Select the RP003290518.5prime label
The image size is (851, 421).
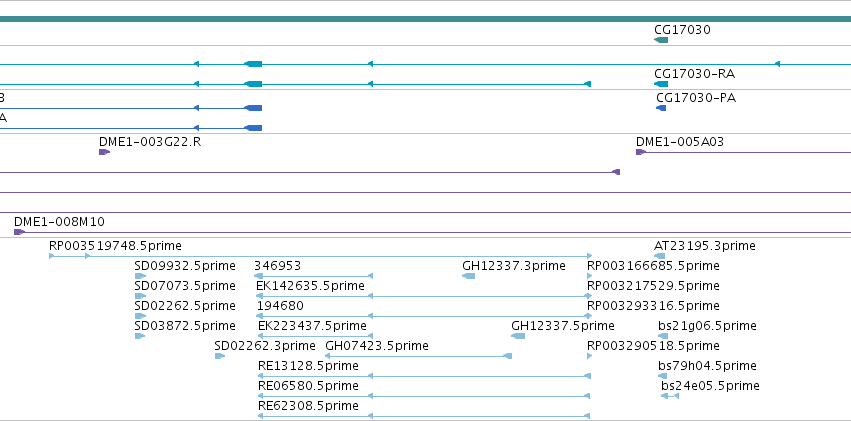pos(653,346)
